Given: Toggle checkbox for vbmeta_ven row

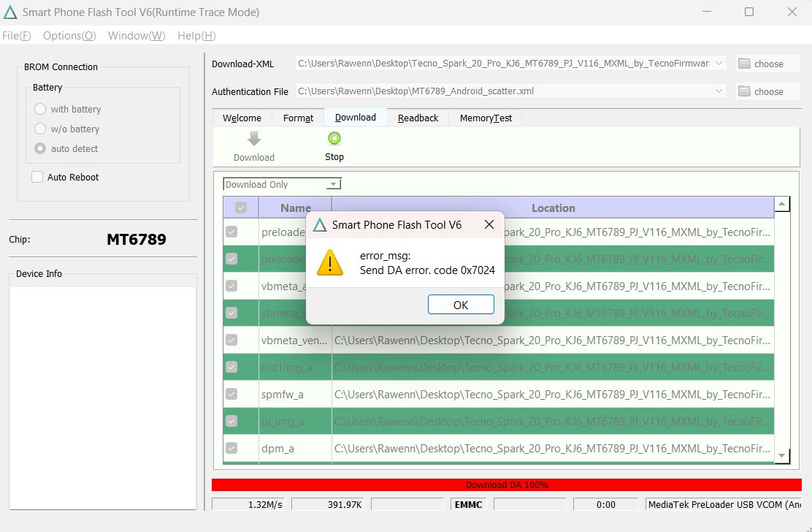Looking at the screenshot, I should (x=231, y=340).
